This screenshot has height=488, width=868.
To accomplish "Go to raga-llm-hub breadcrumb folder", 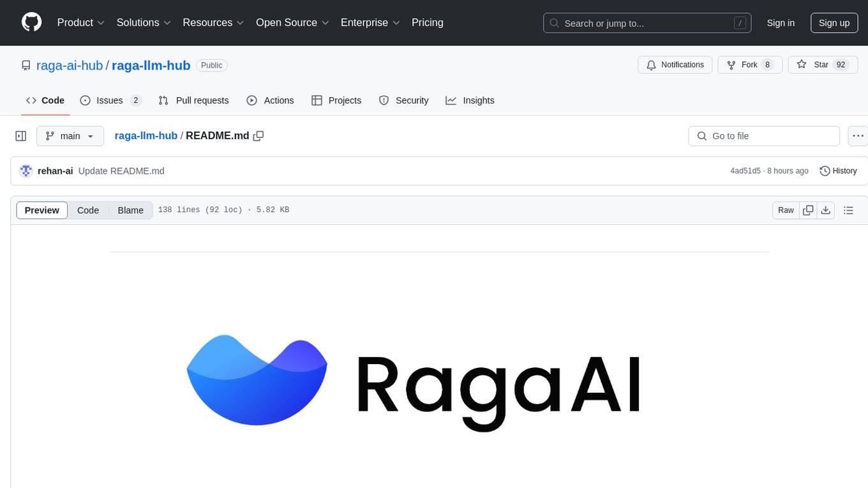I will pos(146,135).
